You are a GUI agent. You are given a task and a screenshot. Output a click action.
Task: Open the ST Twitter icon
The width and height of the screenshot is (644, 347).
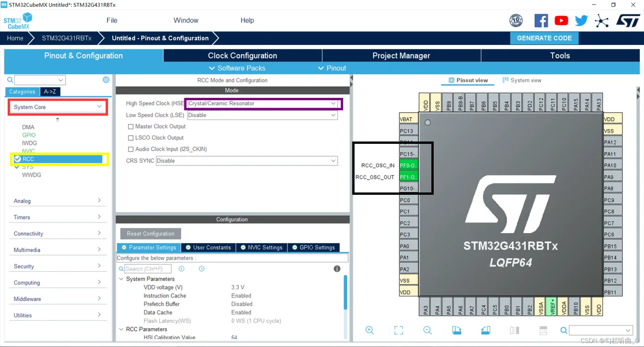point(581,21)
